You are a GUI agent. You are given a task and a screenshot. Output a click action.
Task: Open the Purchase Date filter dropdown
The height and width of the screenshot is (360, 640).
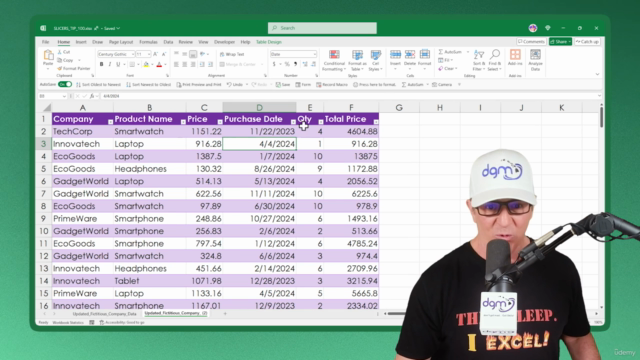point(293,122)
